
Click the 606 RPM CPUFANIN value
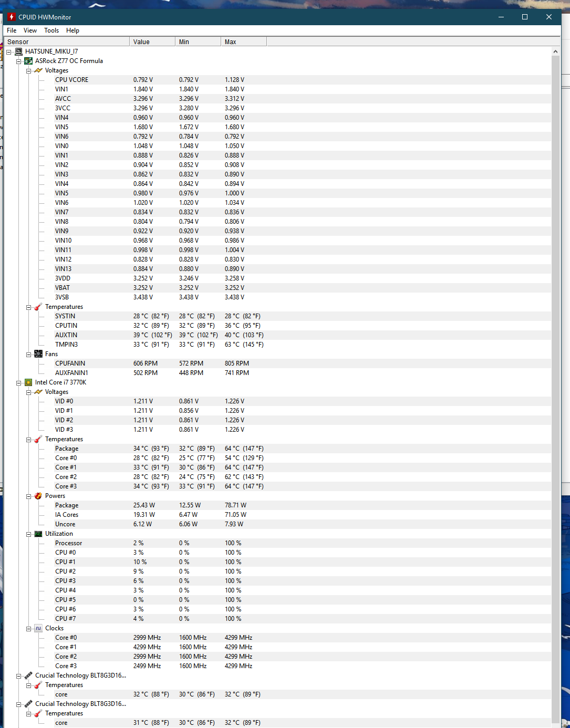146,363
